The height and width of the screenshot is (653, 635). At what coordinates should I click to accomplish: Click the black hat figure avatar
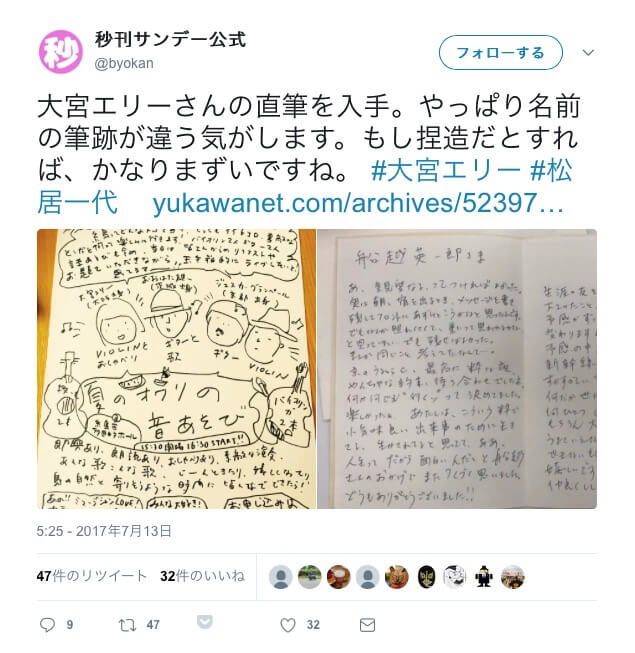click(x=484, y=577)
